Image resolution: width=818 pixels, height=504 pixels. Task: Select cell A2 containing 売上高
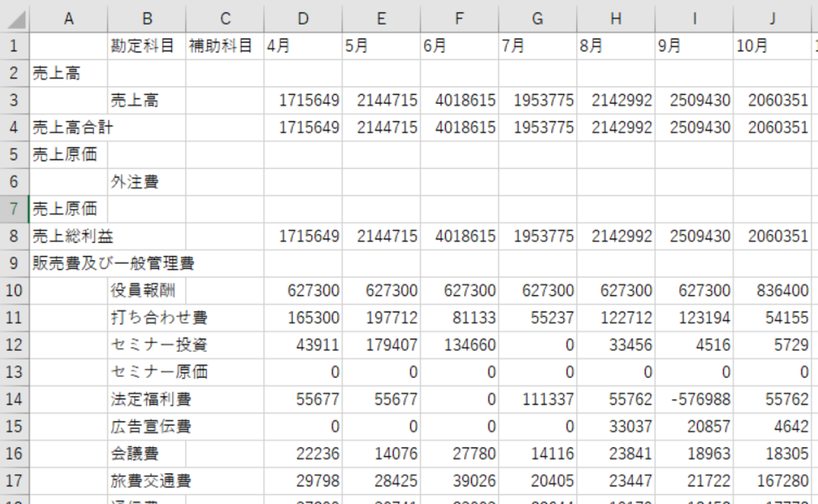68,73
